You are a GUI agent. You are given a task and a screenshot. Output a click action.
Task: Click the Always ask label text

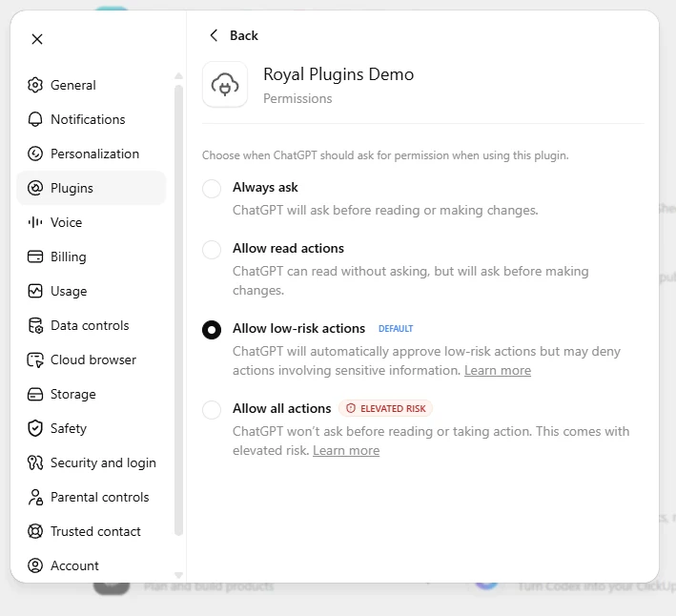point(265,188)
